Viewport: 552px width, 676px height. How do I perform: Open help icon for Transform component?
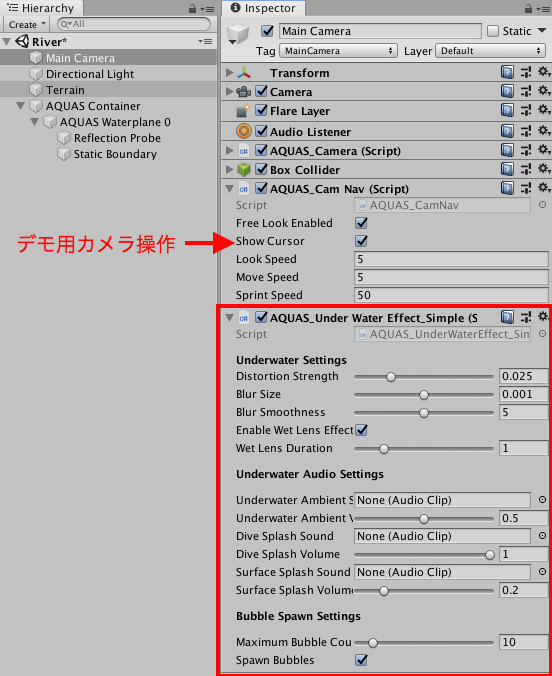click(x=507, y=72)
